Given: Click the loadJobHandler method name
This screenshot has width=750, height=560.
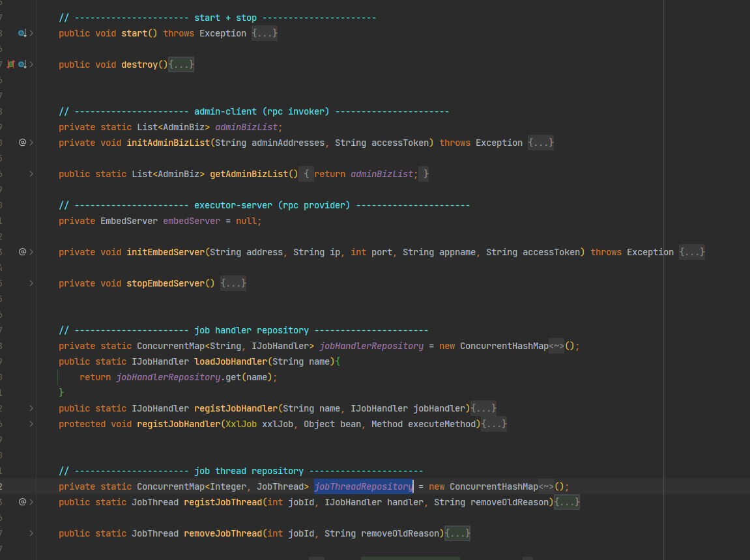Looking at the screenshot, I should 231,361.
